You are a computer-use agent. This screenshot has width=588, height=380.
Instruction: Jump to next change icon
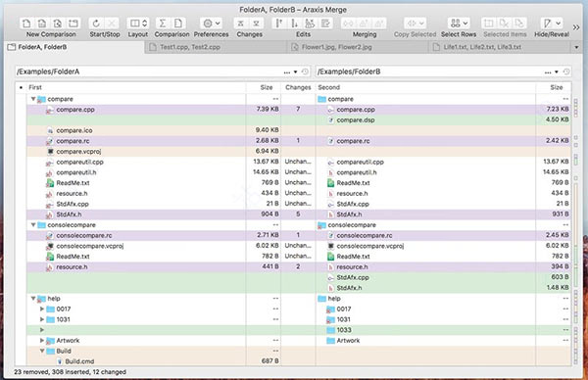click(256, 24)
